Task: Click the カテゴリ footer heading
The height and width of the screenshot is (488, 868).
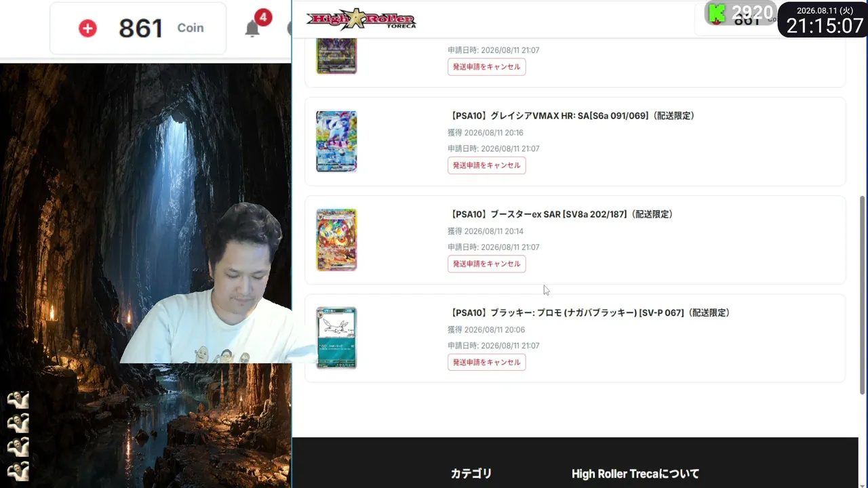Action: coord(471,474)
